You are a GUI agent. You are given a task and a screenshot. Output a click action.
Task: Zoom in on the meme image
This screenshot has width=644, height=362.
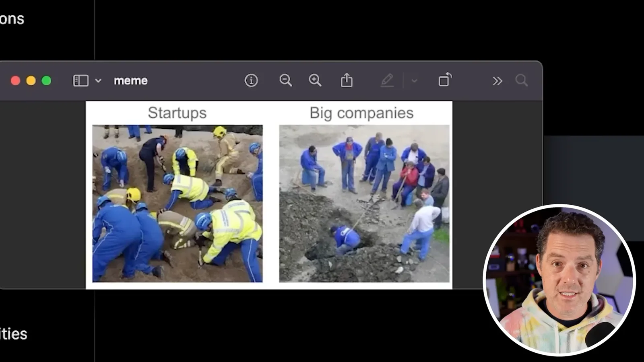(315, 80)
